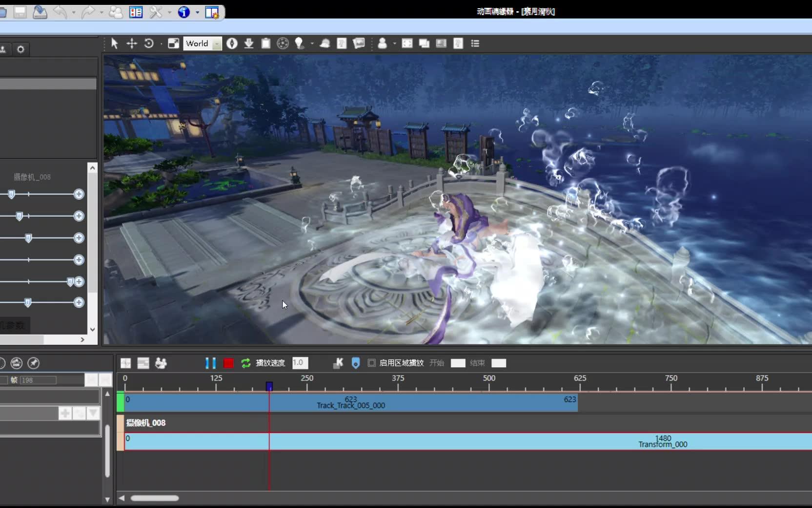The image size is (812, 508).
Task: Open the character icon dropdown arrow
Action: tap(394, 44)
